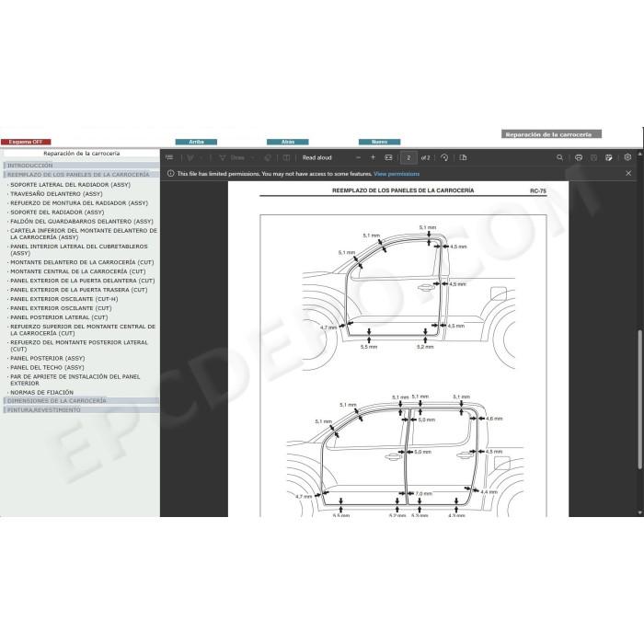This screenshot has width=644, height=644.
Task: Click the third teal navigation button
Action: [379, 142]
